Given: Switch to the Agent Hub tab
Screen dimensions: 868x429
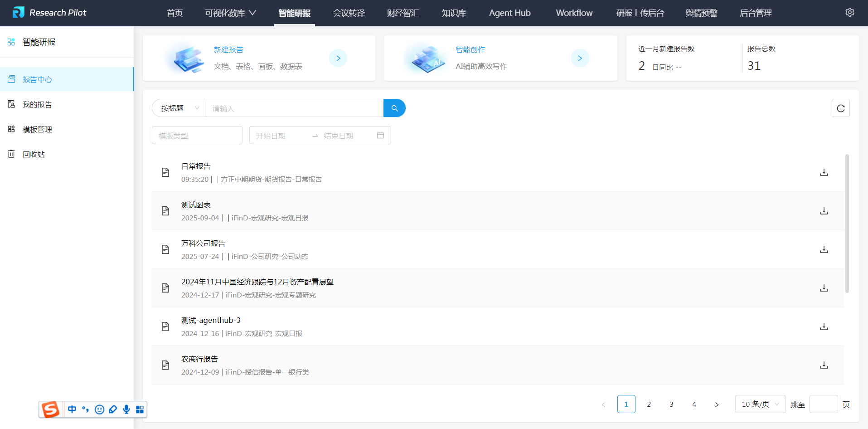Looking at the screenshot, I should click(x=509, y=13).
